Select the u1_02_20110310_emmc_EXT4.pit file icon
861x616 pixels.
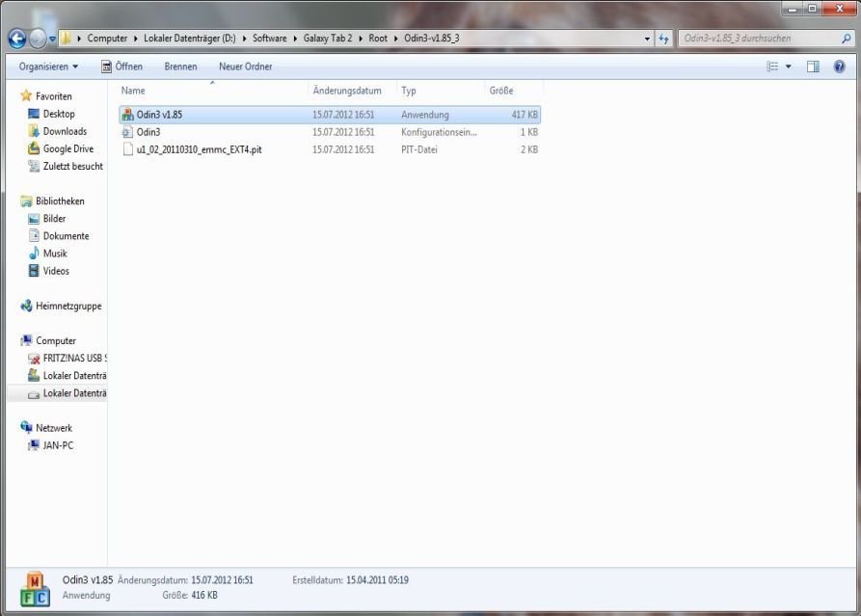(x=128, y=149)
